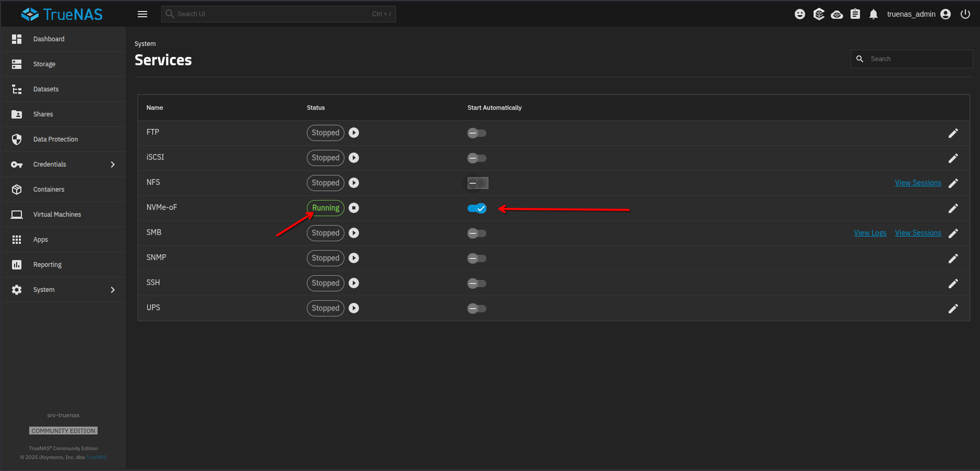Open Datasets in sidebar

click(63, 89)
